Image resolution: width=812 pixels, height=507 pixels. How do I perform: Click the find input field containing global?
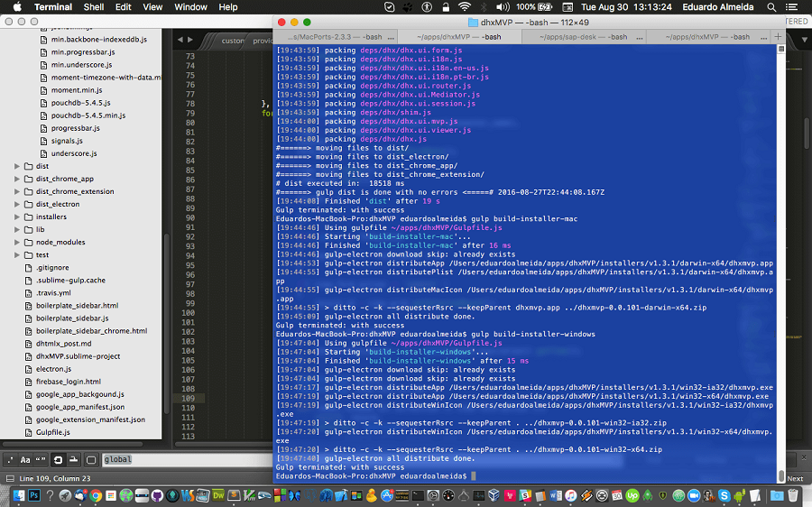pos(187,459)
